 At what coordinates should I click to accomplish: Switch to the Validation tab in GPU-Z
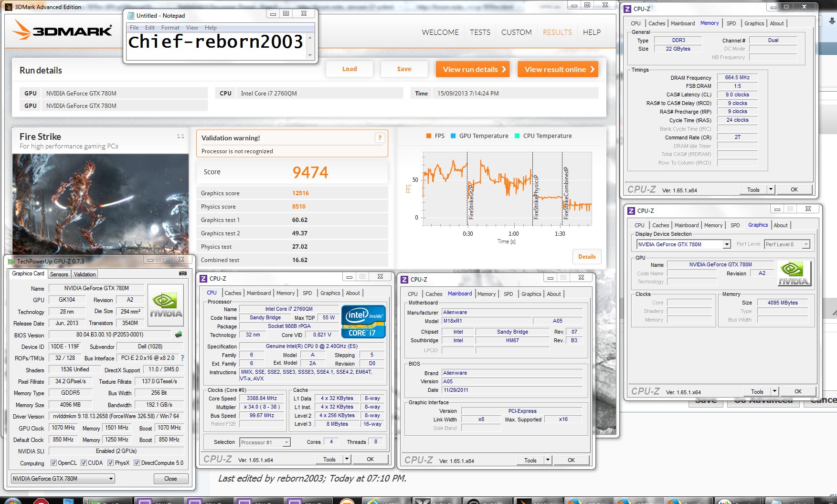tap(85, 274)
